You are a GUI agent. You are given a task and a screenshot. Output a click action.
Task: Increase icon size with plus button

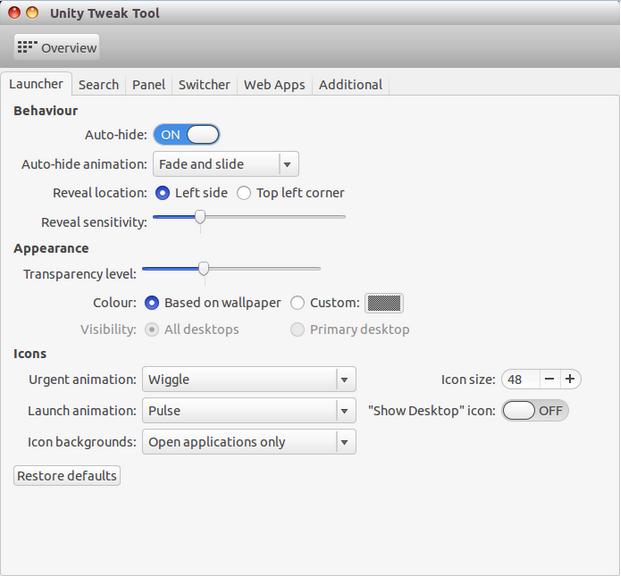click(x=570, y=379)
